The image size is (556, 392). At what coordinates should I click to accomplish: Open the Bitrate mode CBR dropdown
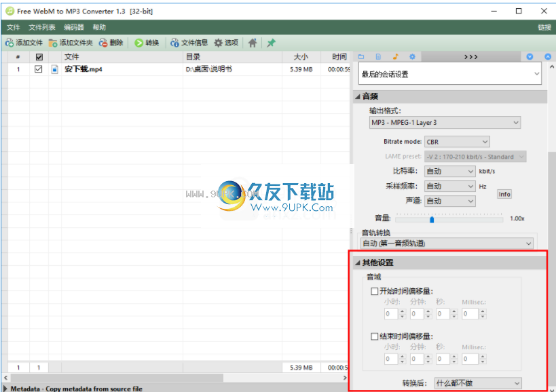tap(457, 142)
